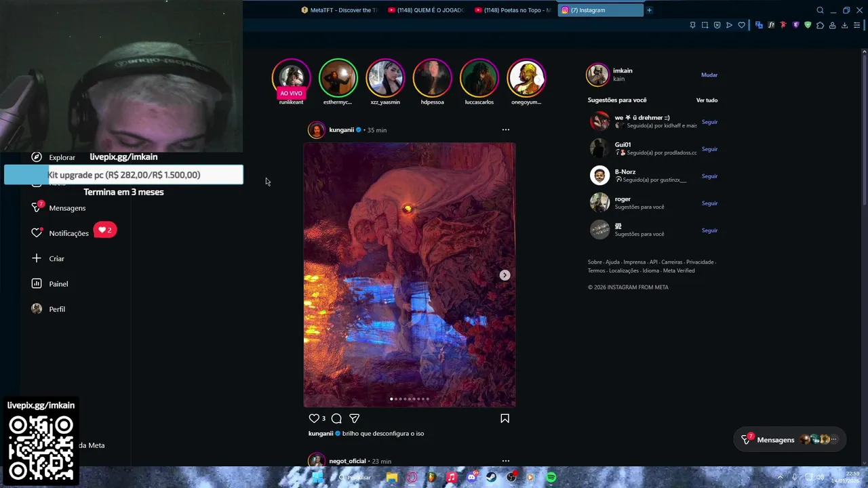868x488 pixels.
Task: Switch to Poetas no Topo tab
Action: tap(513, 10)
